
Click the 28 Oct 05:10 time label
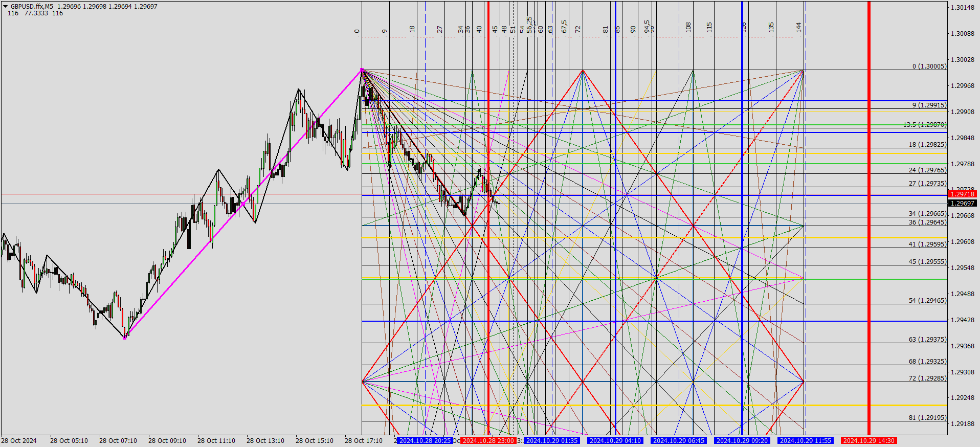(x=69, y=441)
